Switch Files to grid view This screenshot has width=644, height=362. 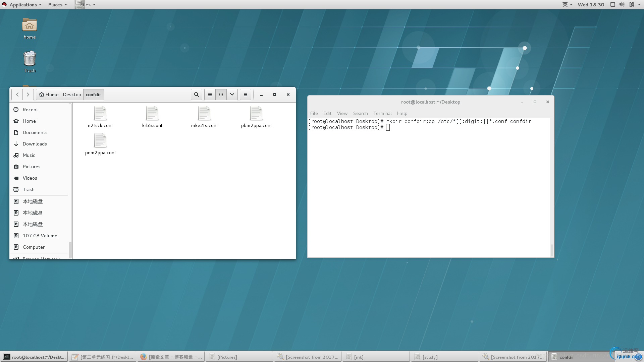(221, 95)
